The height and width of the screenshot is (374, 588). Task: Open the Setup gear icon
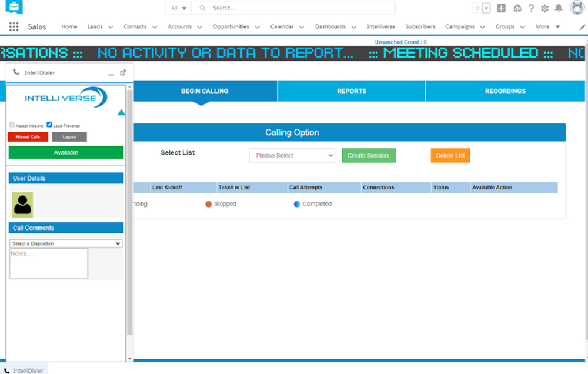coord(544,8)
